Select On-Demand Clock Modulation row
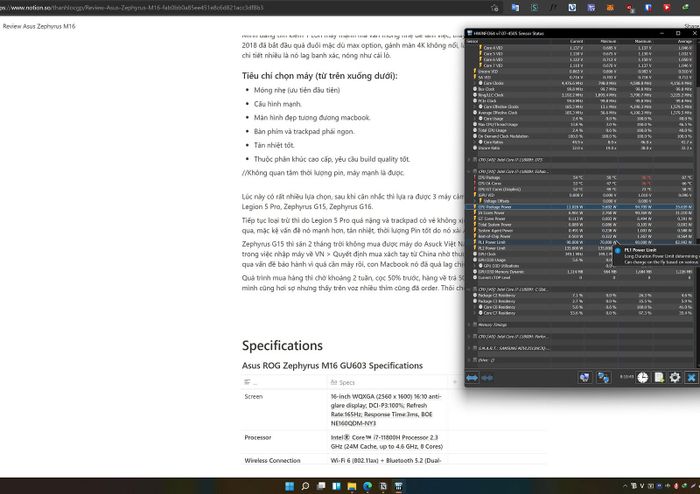Image resolution: width=700 pixels, height=494 pixels. [x=580, y=136]
